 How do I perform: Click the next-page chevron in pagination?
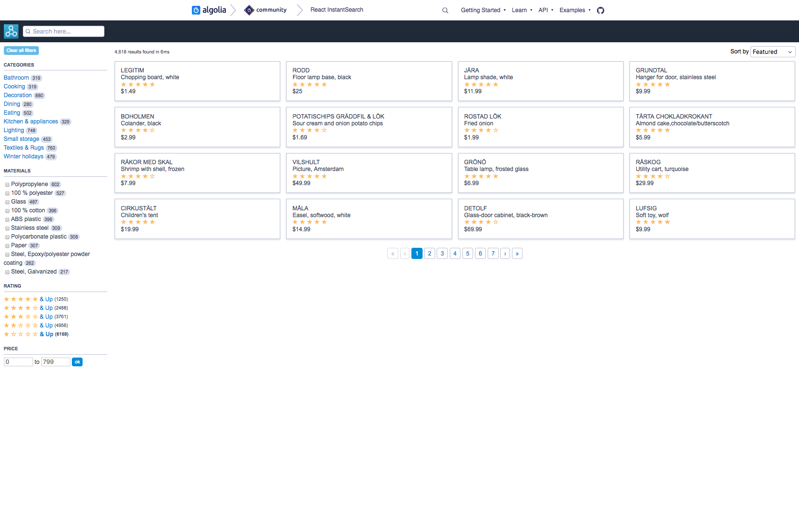point(505,253)
